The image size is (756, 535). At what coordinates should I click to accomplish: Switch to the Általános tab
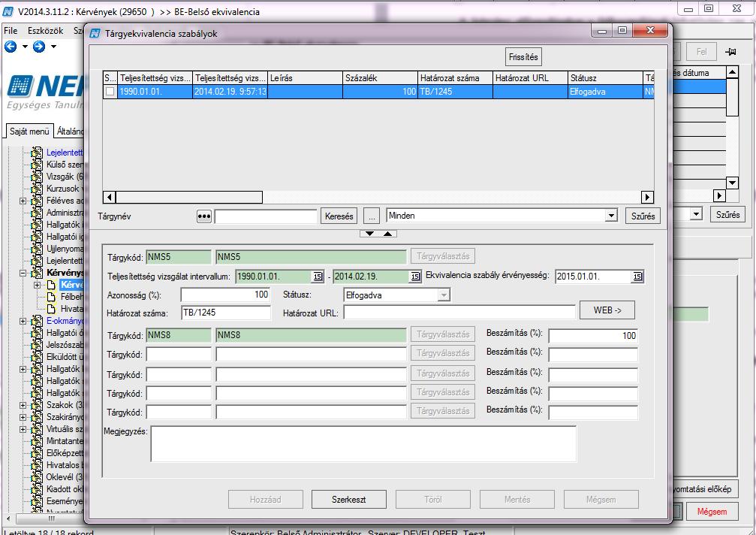pos(69,131)
